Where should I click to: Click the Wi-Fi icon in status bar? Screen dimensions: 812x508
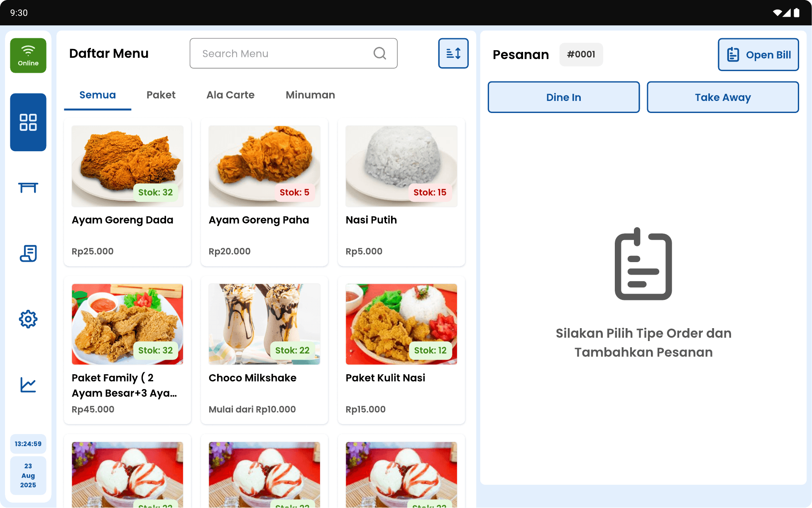777,13
